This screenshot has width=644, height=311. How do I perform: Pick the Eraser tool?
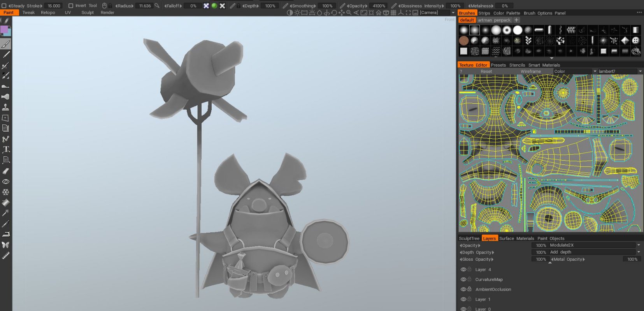tap(6, 171)
